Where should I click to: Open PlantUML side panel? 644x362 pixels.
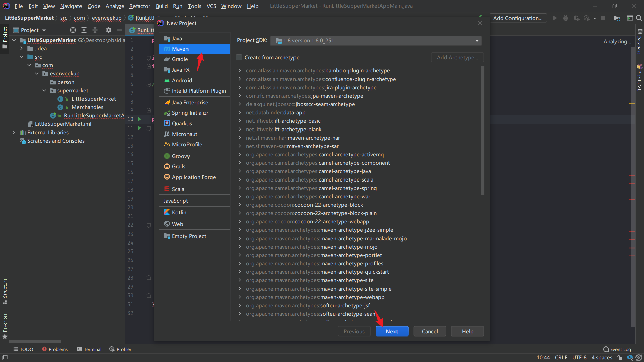pyautogui.click(x=640, y=77)
